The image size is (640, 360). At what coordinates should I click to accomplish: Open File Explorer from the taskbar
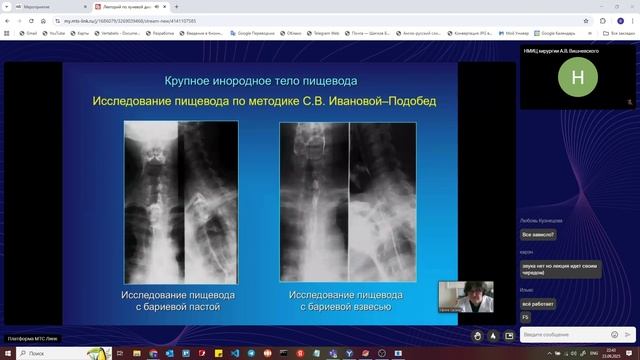[x=137, y=353]
